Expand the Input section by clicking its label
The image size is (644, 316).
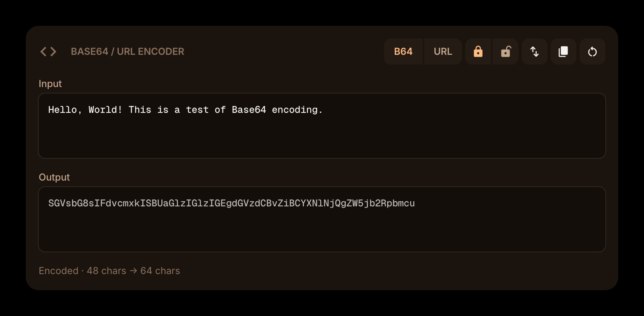pyautogui.click(x=50, y=84)
